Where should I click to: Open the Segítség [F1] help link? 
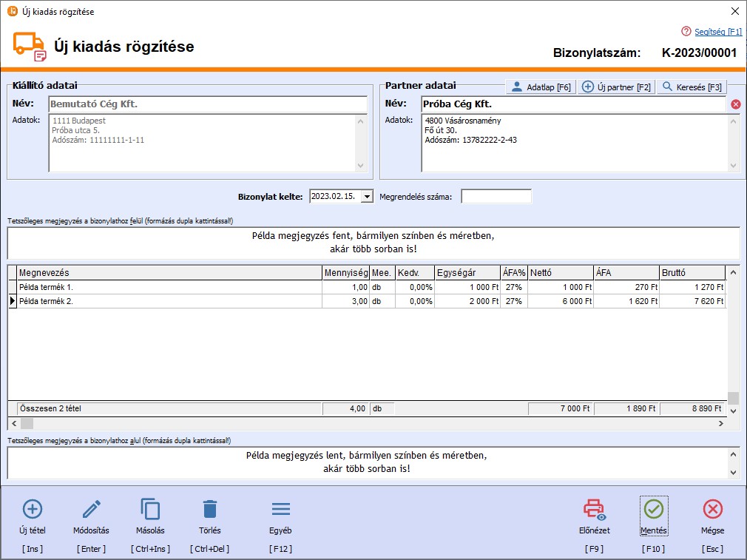pos(717,32)
